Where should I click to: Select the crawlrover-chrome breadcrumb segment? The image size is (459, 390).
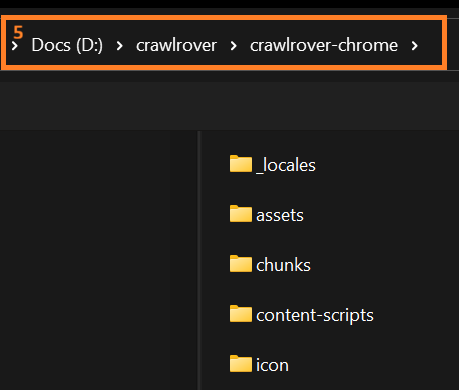(324, 45)
